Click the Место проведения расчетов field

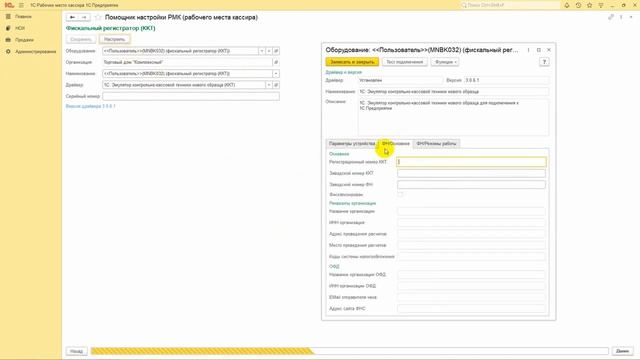pos(471,245)
